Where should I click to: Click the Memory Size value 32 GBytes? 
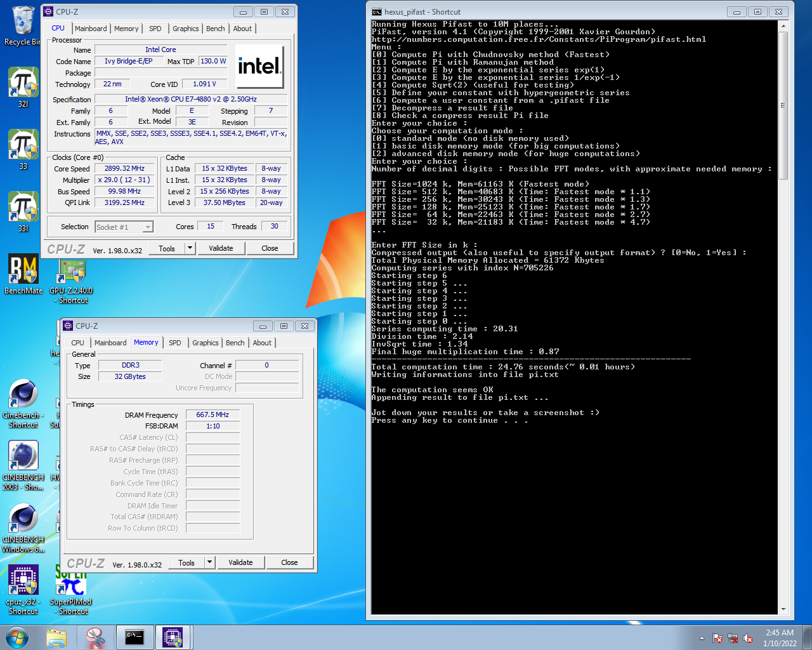coord(130,376)
